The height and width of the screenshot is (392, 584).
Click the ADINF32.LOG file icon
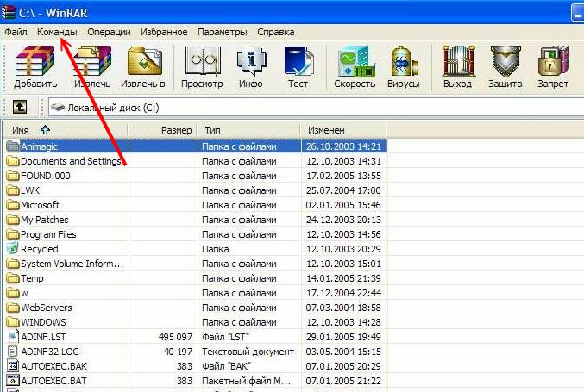click(x=13, y=352)
